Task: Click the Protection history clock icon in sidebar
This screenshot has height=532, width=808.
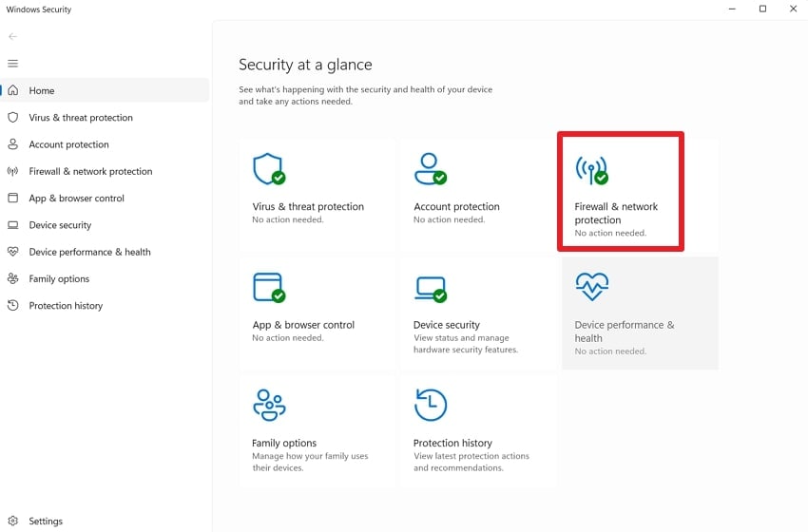Action: point(13,305)
